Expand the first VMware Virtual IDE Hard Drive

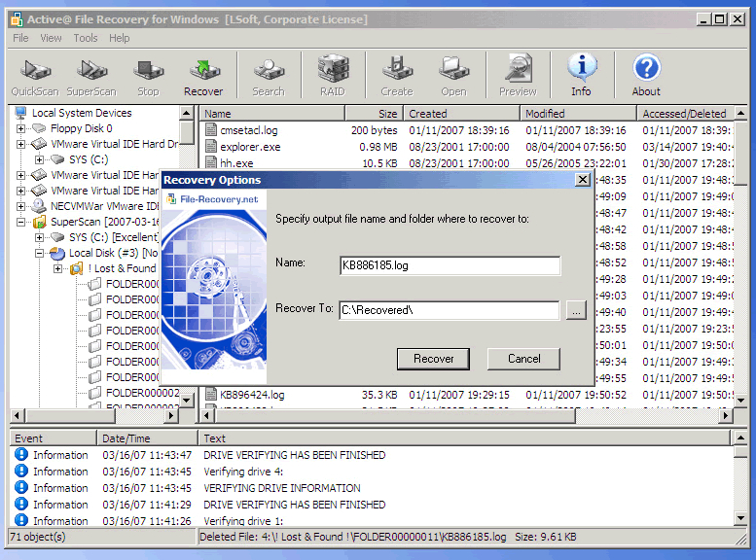[x=20, y=144]
